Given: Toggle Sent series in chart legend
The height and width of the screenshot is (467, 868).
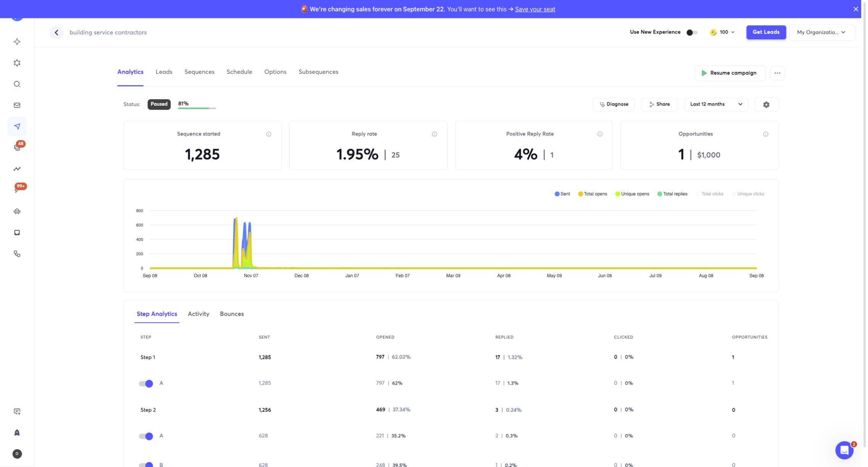Looking at the screenshot, I should click(562, 194).
